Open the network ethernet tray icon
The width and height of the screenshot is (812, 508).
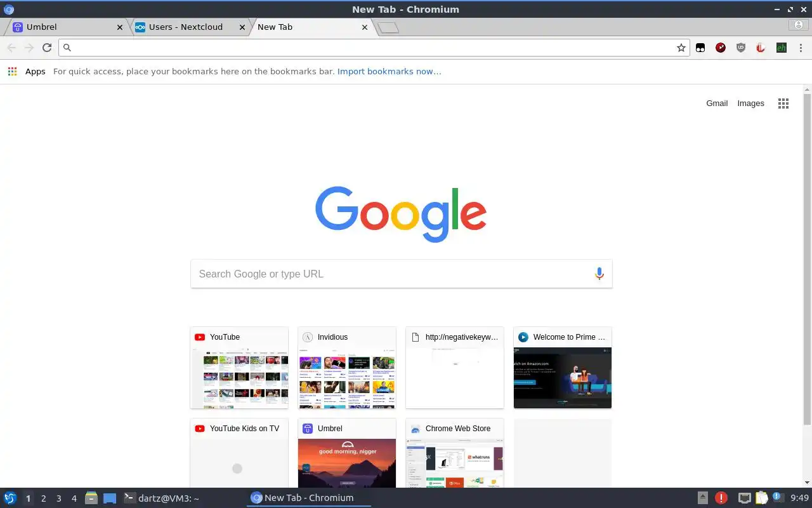745,498
